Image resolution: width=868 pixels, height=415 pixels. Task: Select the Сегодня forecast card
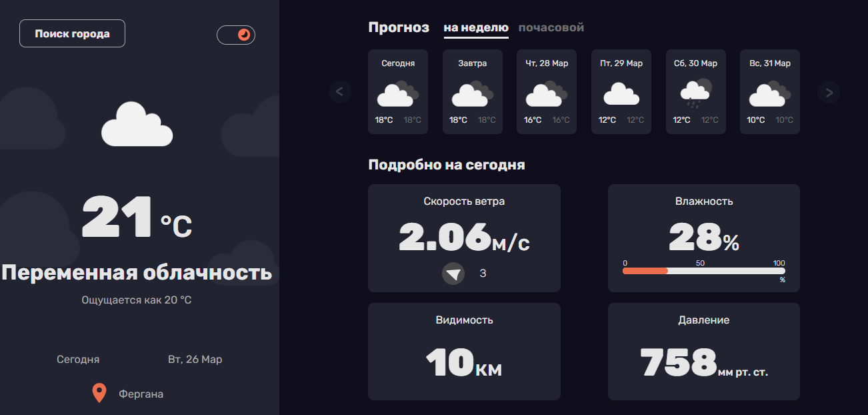point(398,91)
